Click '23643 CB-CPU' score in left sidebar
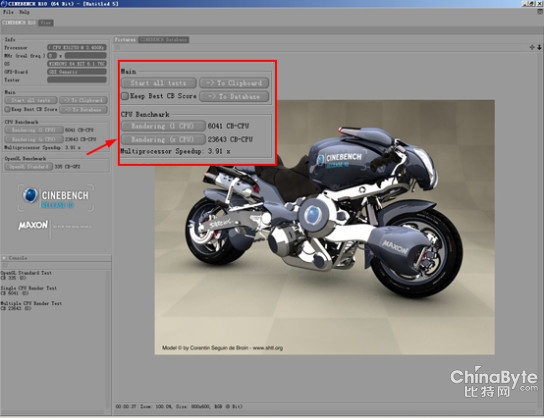The image size is (544, 418). pos(81,139)
